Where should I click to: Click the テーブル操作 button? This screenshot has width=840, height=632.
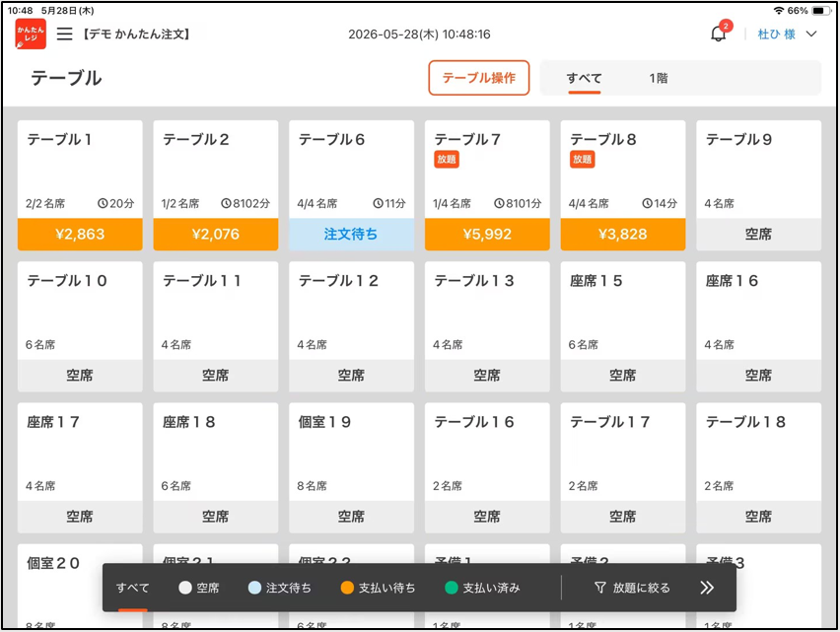tap(479, 78)
